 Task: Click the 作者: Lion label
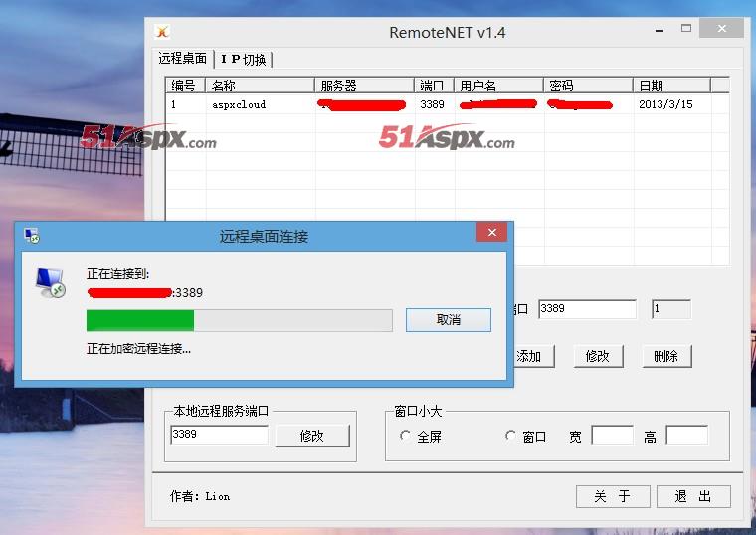200,496
